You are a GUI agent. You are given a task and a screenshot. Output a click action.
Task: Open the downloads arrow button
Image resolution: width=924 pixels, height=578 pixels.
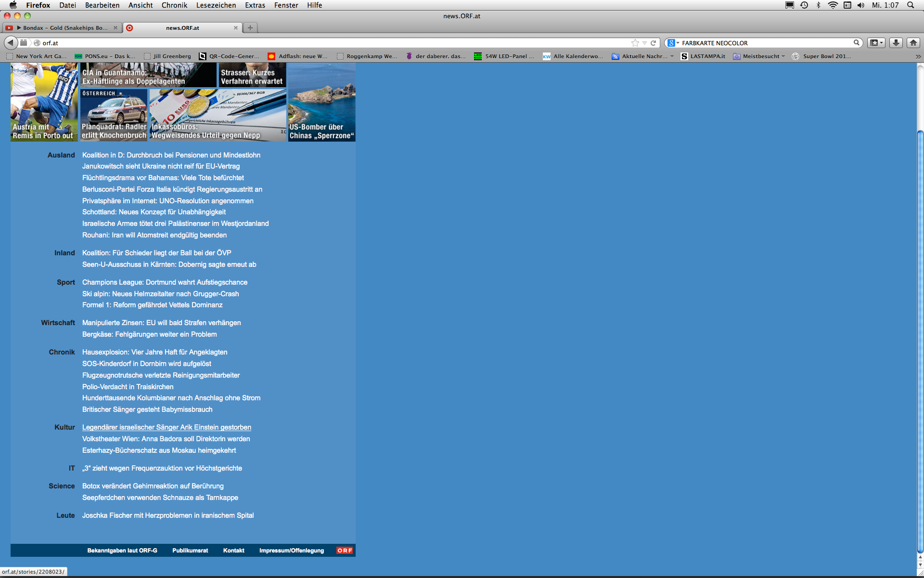click(896, 43)
